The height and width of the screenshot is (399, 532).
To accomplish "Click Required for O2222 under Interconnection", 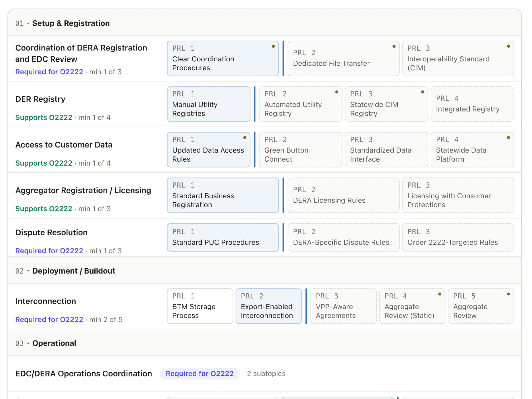I will (x=49, y=319).
